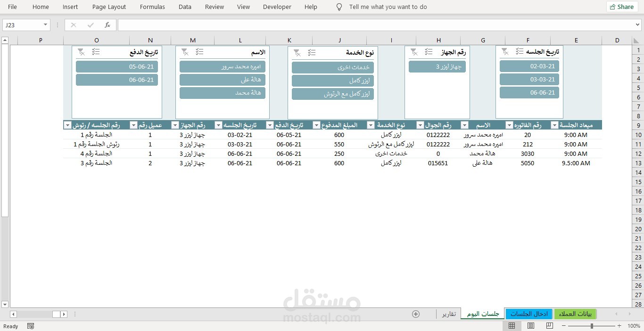Open filter dropdown for رقم الجهاز column
Image resolution: width=644 pixels, height=331 pixels.
175,125
